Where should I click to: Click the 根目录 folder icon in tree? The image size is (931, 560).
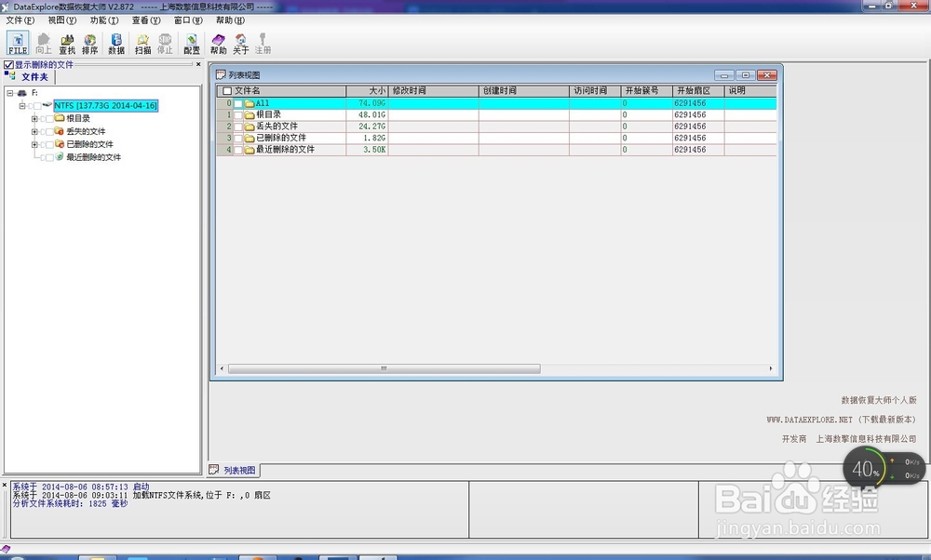pyautogui.click(x=60, y=118)
